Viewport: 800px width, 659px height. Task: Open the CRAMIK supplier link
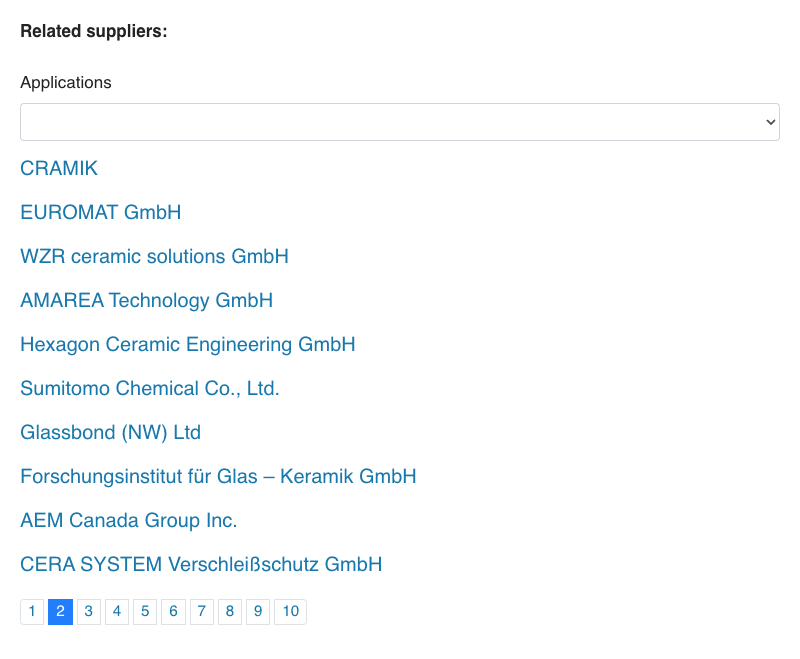pos(59,168)
